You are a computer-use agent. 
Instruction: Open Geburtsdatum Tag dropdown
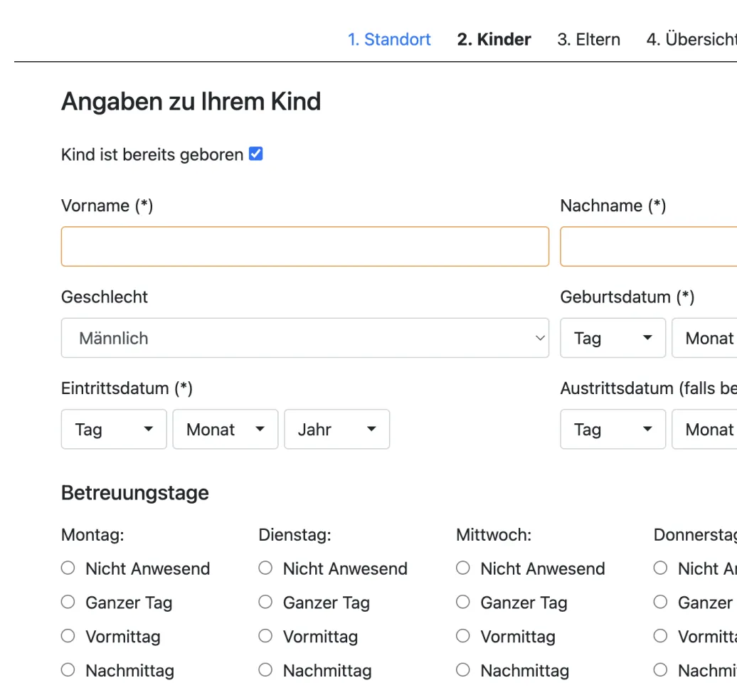(x=613, y=338)
